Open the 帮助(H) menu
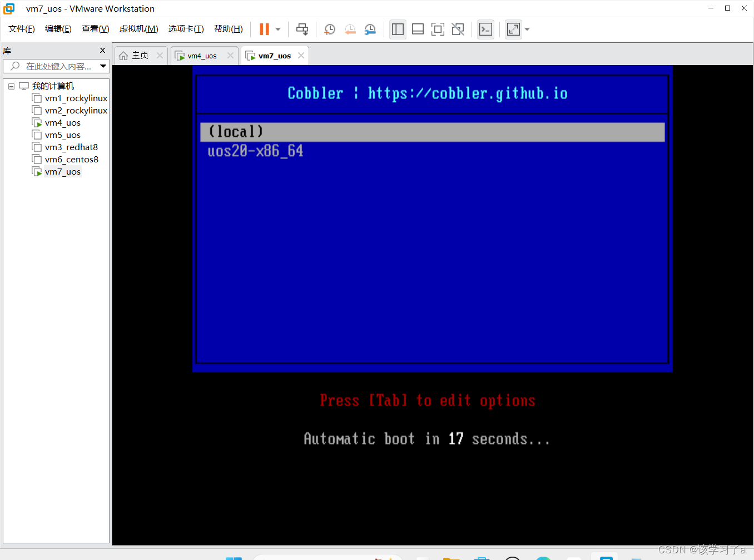Viewport: 754px width, 560px height. coord(229,29)
